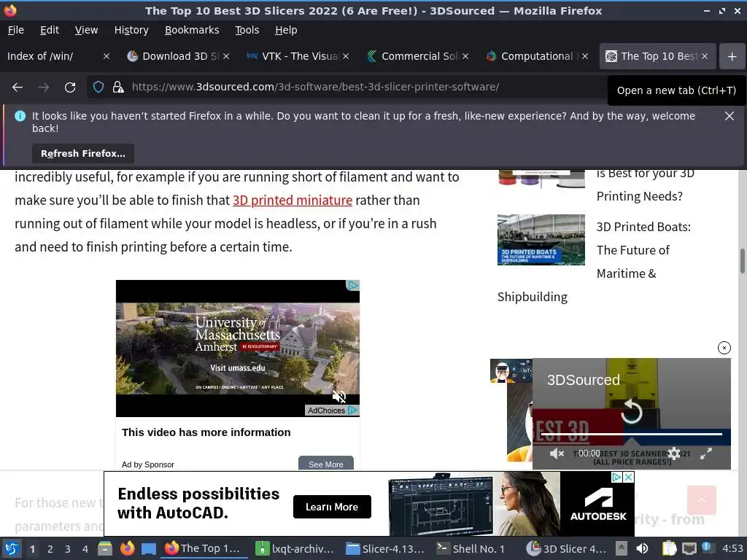Open volume control in system tray
The width and height of the screenshot is (747, 560).
point(642,548)
